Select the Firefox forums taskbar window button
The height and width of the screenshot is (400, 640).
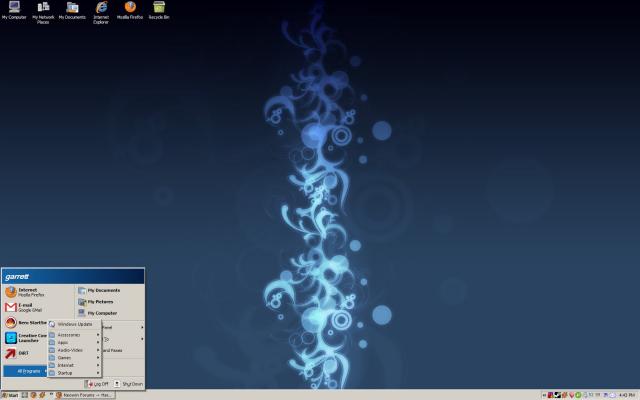pyautogui.click(x=85, y=395)
